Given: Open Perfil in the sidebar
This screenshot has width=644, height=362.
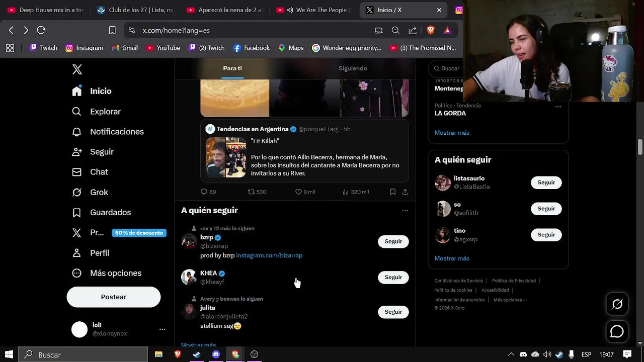Looking at the screenshot, I should click(91, 253).
